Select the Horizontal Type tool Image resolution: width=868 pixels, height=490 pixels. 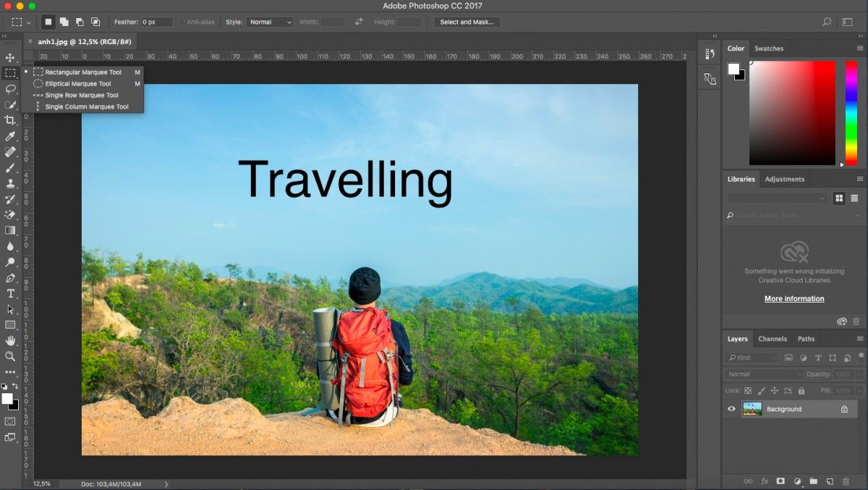[x=10, y=293]
